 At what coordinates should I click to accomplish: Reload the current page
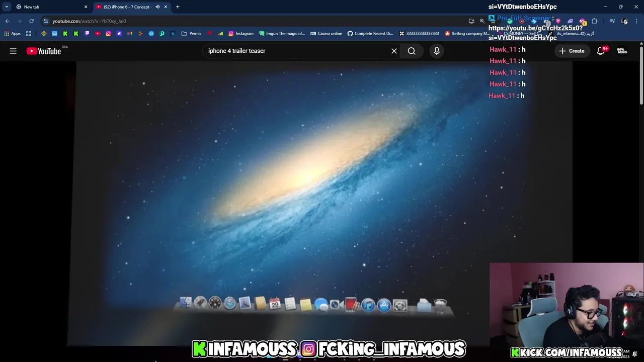click(31, 21)
